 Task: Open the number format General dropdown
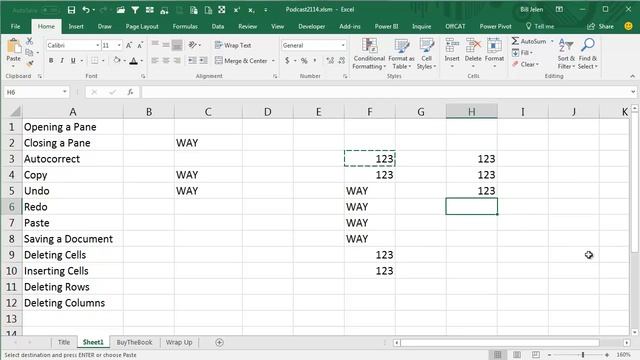point(343,45)
